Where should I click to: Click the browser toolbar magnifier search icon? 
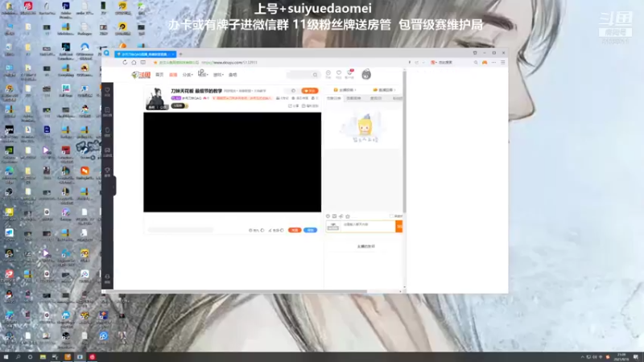(x=476, y=63)
